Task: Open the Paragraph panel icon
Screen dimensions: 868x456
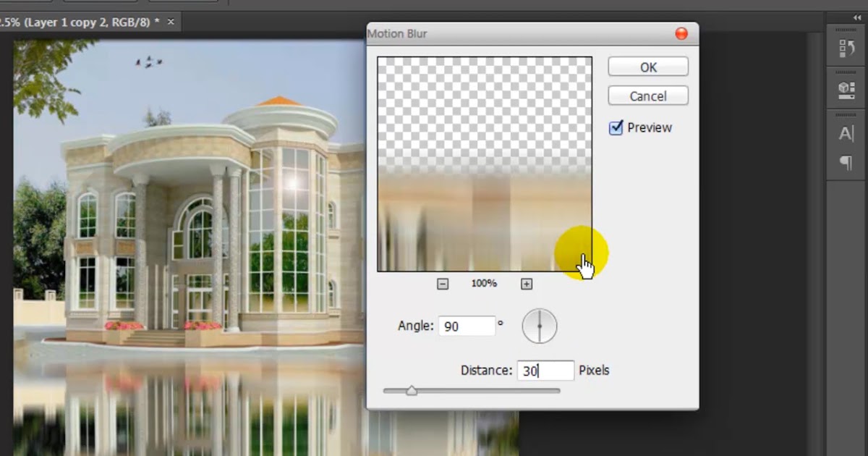Action: pyautogui.click(x=846, y=164)
